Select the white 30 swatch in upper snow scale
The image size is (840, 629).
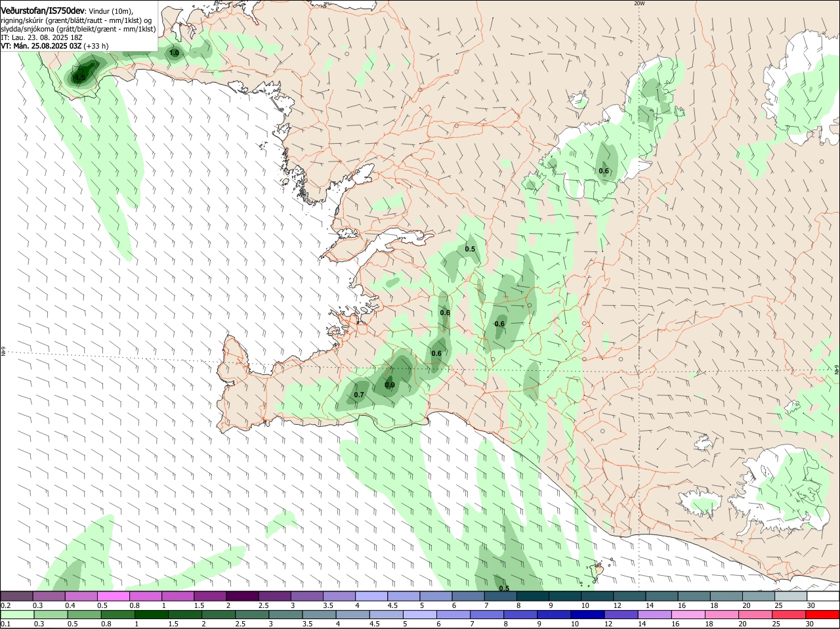coord(824,596)
